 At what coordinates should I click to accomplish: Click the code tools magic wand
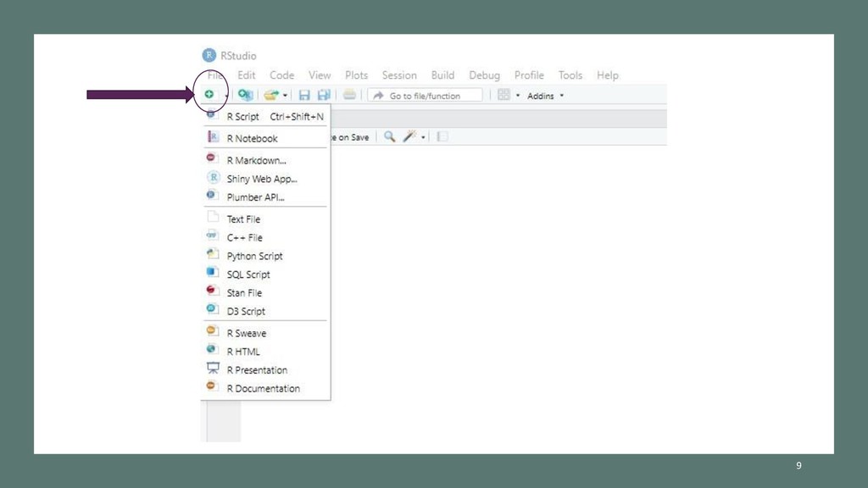pos(409,136)
